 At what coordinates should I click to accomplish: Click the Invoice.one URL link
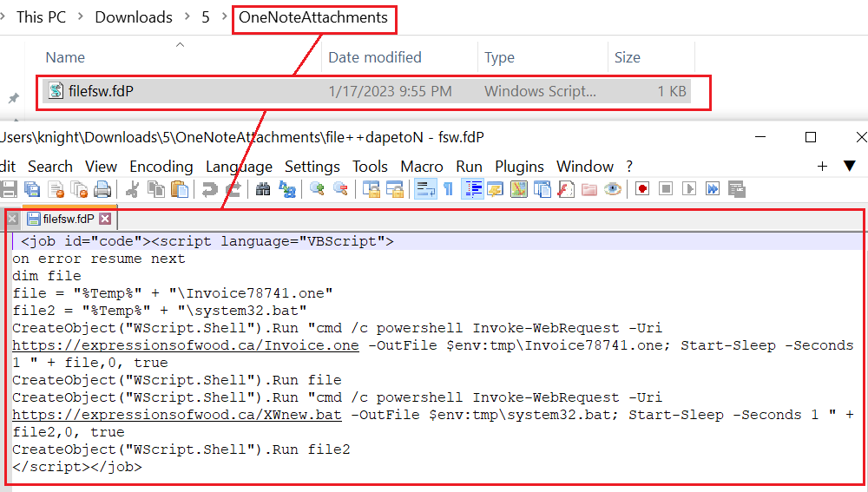pos(186,345)
